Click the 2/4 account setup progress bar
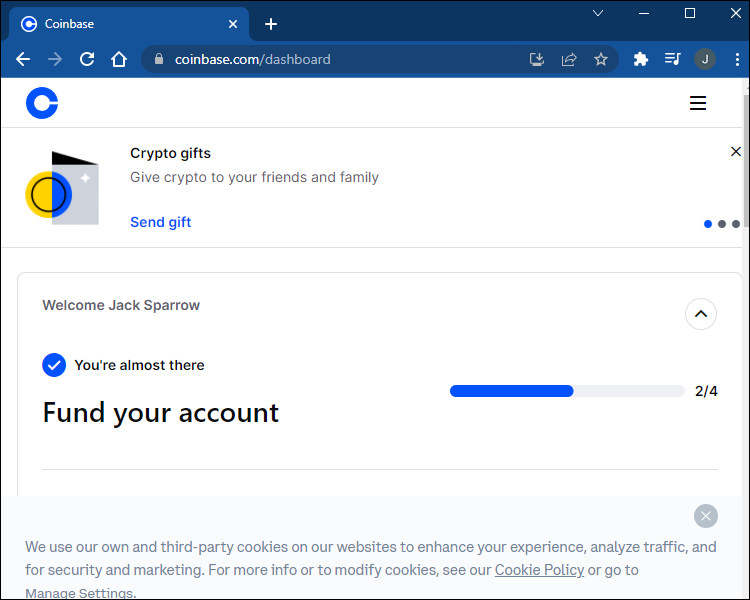Screen dimensions: 750x600 click(567, 391)
